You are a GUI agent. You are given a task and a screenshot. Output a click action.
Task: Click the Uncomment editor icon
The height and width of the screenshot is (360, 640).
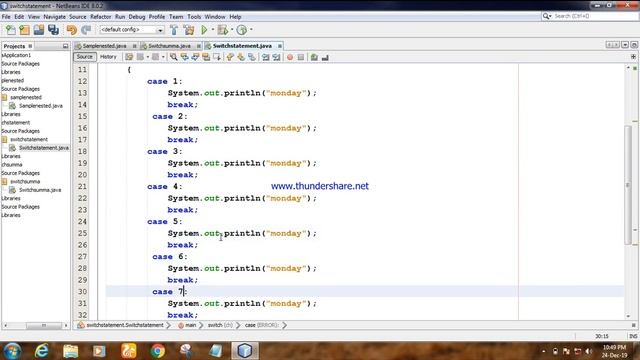coord(325,57)
